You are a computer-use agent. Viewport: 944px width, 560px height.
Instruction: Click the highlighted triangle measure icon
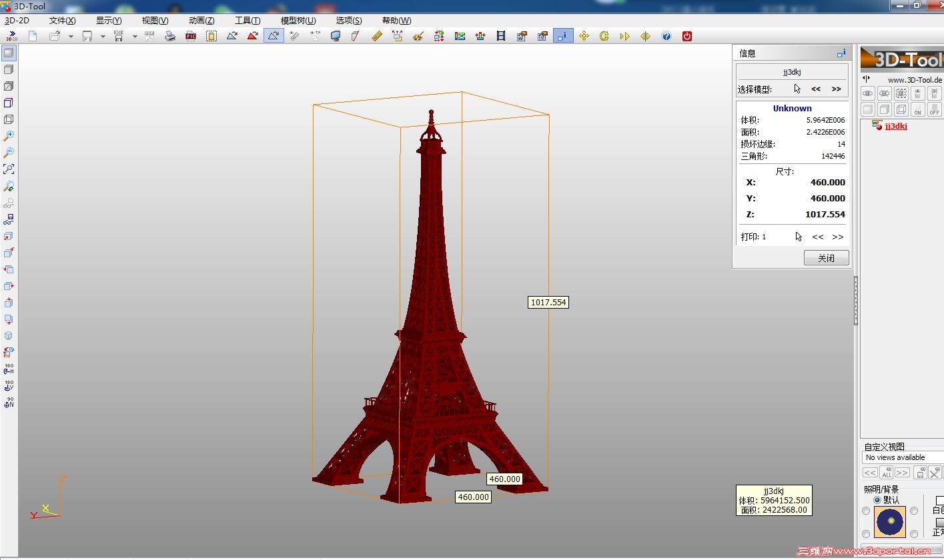coord(273,36)
